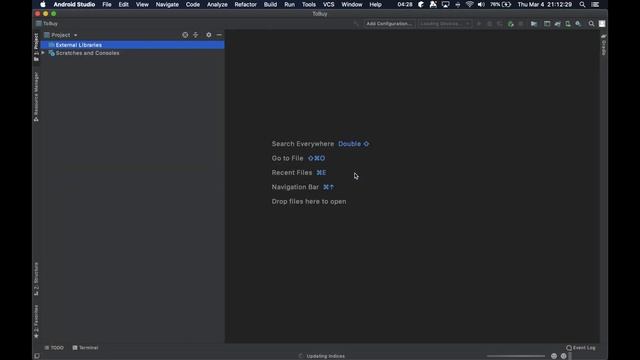Open the VCS menu
Image resolution: width=640 pixels, height=360 pixels.
tap(329, 4)
